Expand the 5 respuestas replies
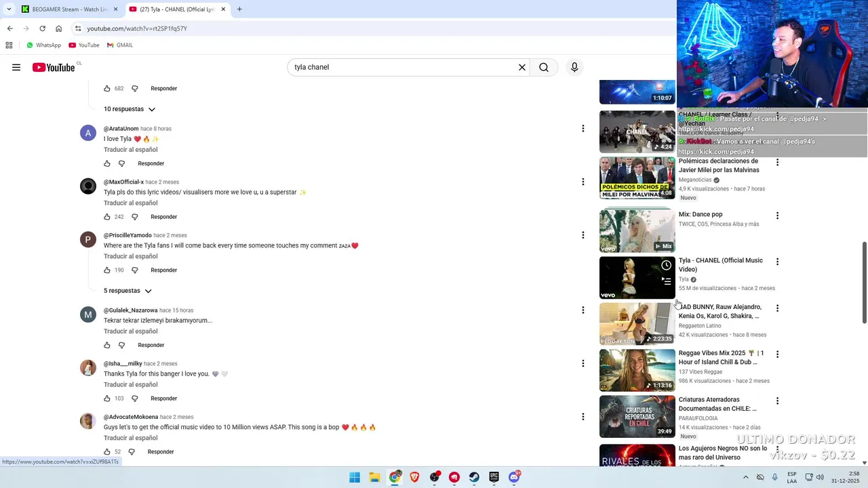This screenshot has width=868, height=488. click(127, 291)
